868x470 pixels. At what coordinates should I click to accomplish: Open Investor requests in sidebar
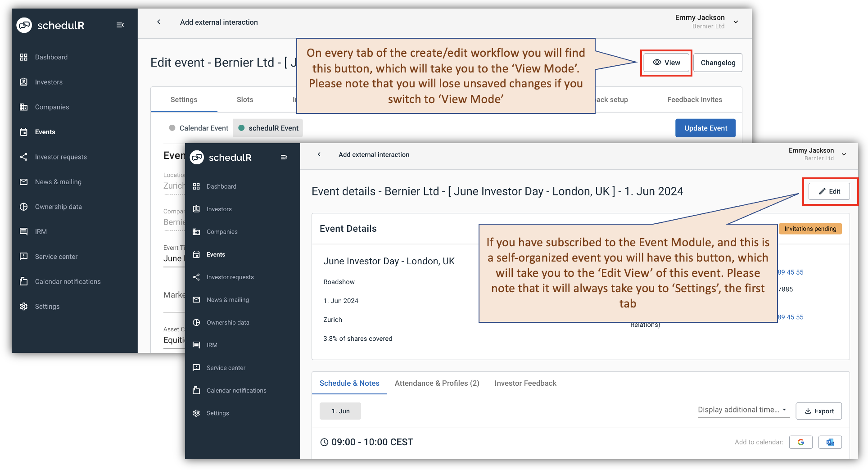(x=230, y=277)
